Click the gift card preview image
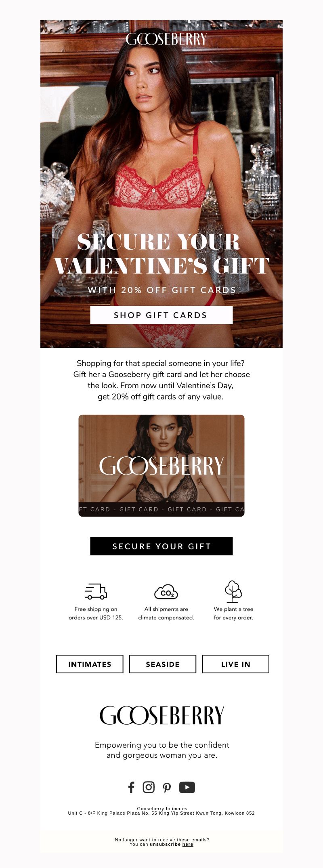Image resolution: width=323 pixels, height=868 pixels. [x=161, y=465]
